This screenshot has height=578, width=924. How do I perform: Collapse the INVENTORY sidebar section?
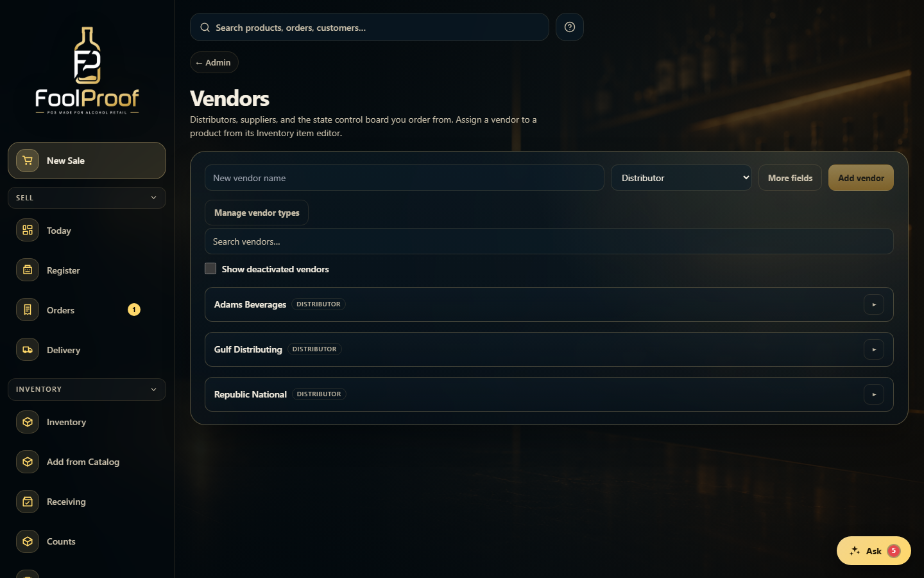coord(87,389)
